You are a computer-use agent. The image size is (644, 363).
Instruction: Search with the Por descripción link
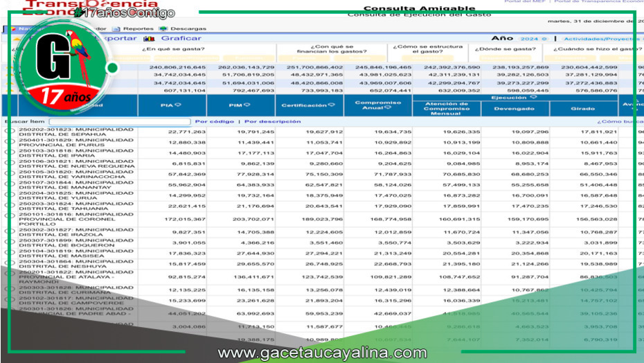(273, 122)
